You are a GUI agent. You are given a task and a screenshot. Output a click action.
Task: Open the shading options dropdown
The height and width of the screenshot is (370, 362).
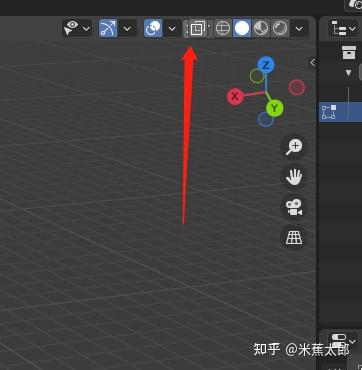click(x=299, y=28)
